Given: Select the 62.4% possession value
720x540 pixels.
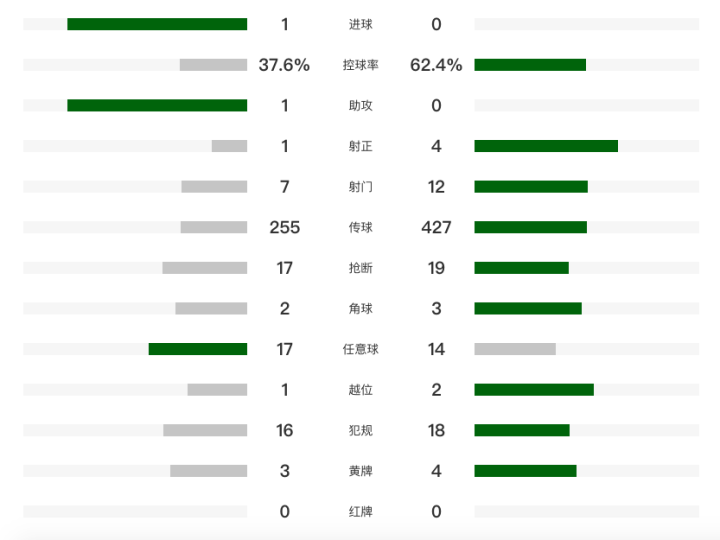Looking at the screenshot, I should pos(436,65).
